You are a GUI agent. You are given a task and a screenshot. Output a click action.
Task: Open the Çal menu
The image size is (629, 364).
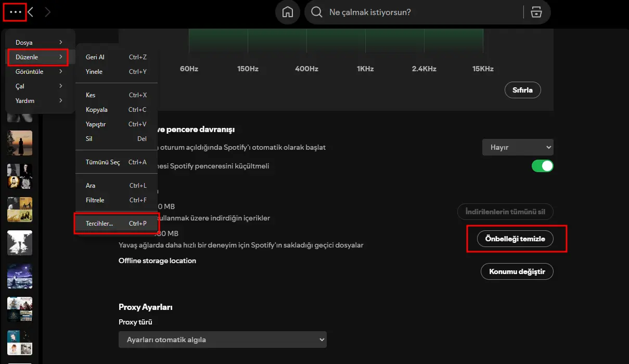pyautogui.click(x=40, y=86)
